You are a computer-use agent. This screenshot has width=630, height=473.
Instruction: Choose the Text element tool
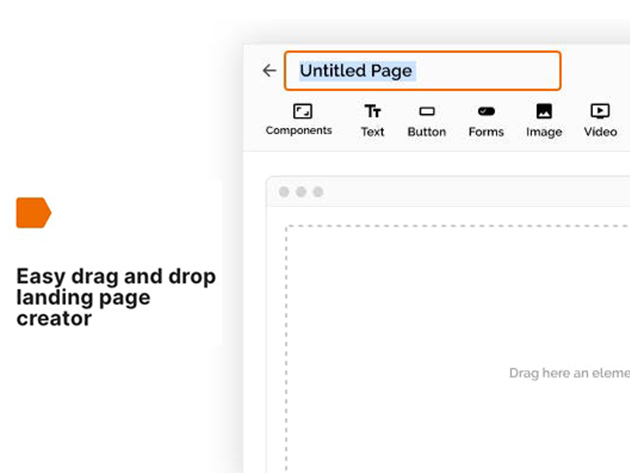click(372, 121)
